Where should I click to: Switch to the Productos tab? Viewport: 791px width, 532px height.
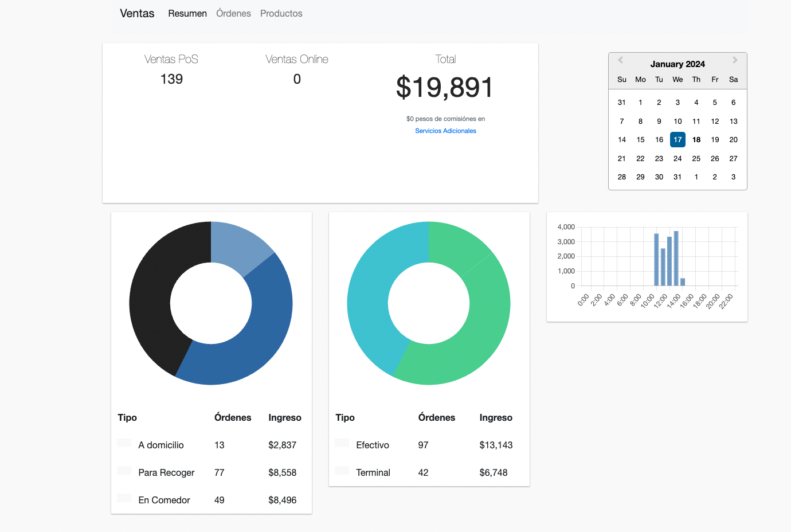click(x=281, y=13)
